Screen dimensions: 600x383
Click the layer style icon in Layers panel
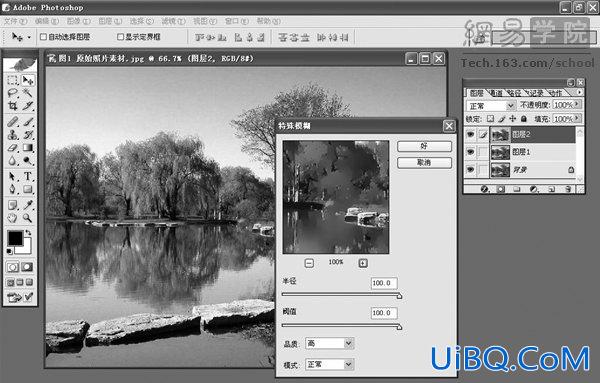(x=484, y=189)
